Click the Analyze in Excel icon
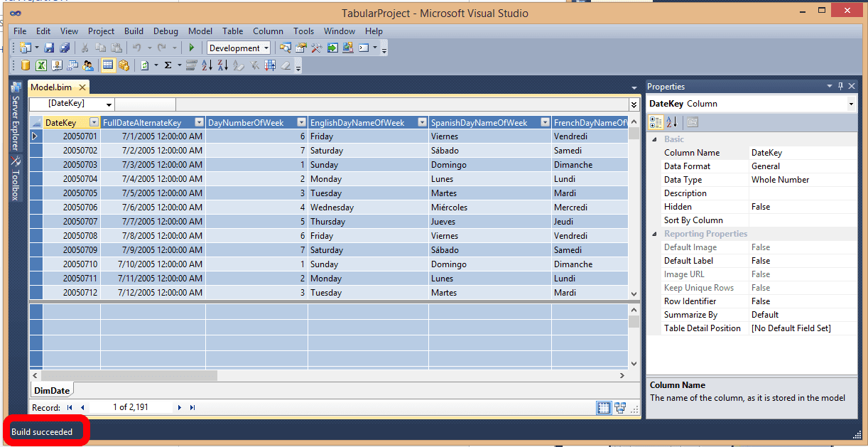868x447 pixels. coord(41,65)
